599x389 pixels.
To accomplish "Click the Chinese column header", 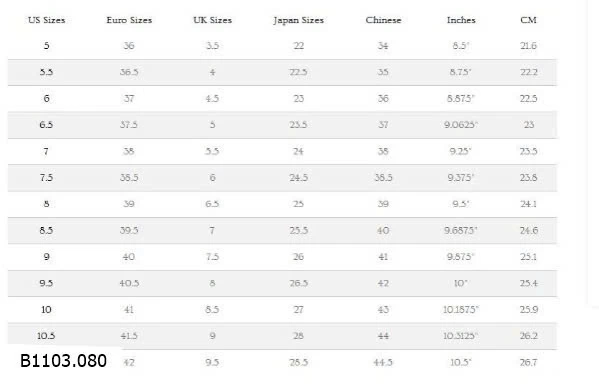I will click(x=383, y=20).
